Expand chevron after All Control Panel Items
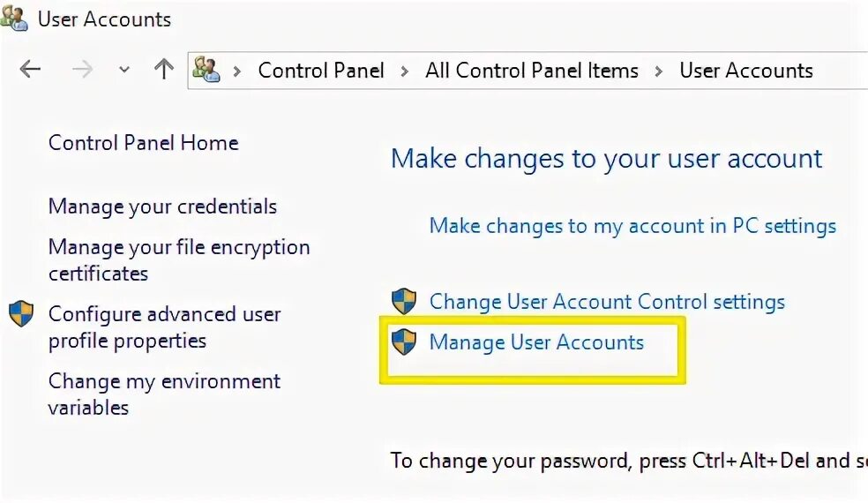868x503 pixels. point(659,71)
